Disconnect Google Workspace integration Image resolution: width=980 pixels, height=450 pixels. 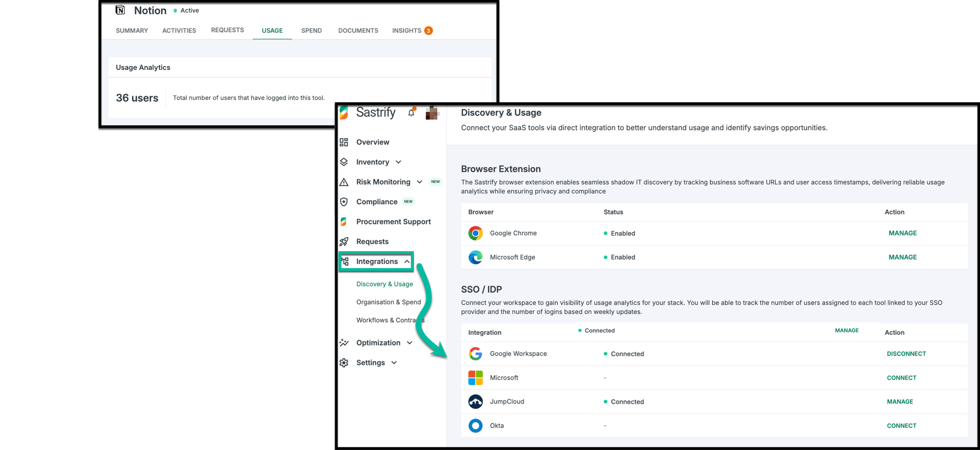[x=907, y=354]
